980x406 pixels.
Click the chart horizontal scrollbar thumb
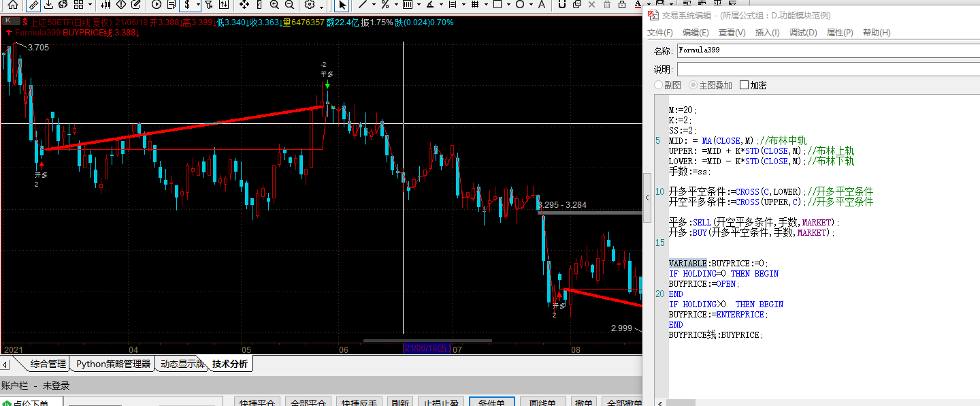click(x=427, y=340)
